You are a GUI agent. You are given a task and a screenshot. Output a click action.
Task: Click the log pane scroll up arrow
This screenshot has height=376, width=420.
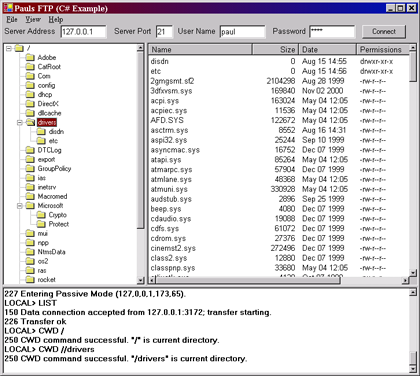coord(413,293)
